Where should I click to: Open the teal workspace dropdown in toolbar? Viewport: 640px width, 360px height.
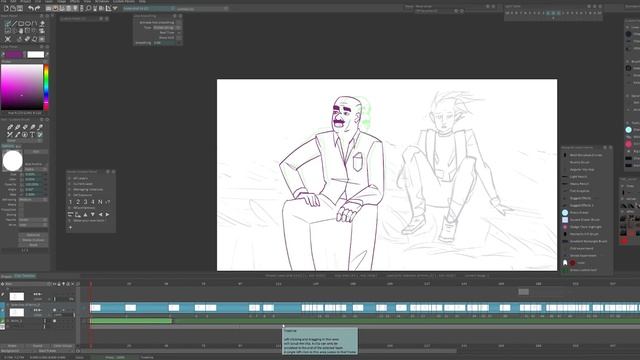click(x=148, y=8)
